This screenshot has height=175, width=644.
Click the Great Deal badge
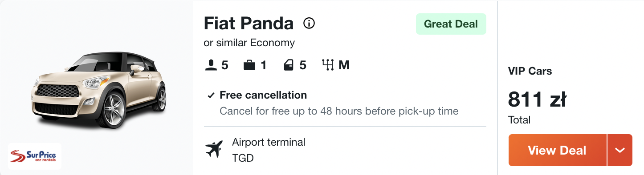point(451,24)
